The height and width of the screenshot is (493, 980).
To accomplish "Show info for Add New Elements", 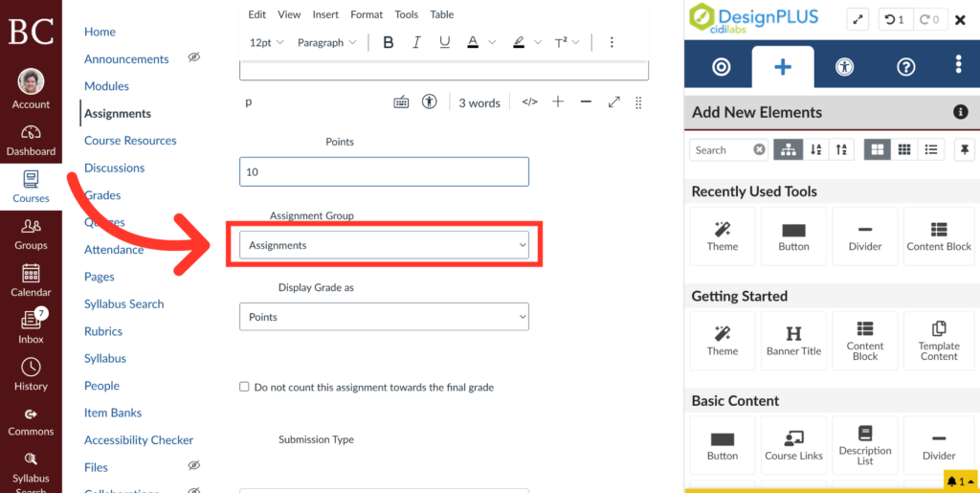I will tap(960, 112).
